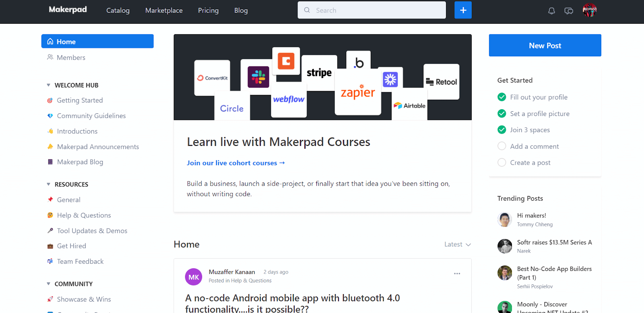
Task: Open Makerpad Blog space
Action: pyautogui.click(x=80, y=162)
